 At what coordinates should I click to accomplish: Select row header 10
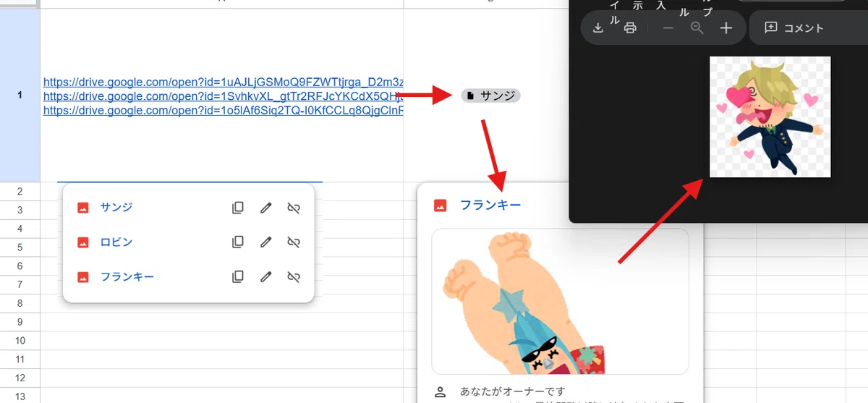point(20,340)
